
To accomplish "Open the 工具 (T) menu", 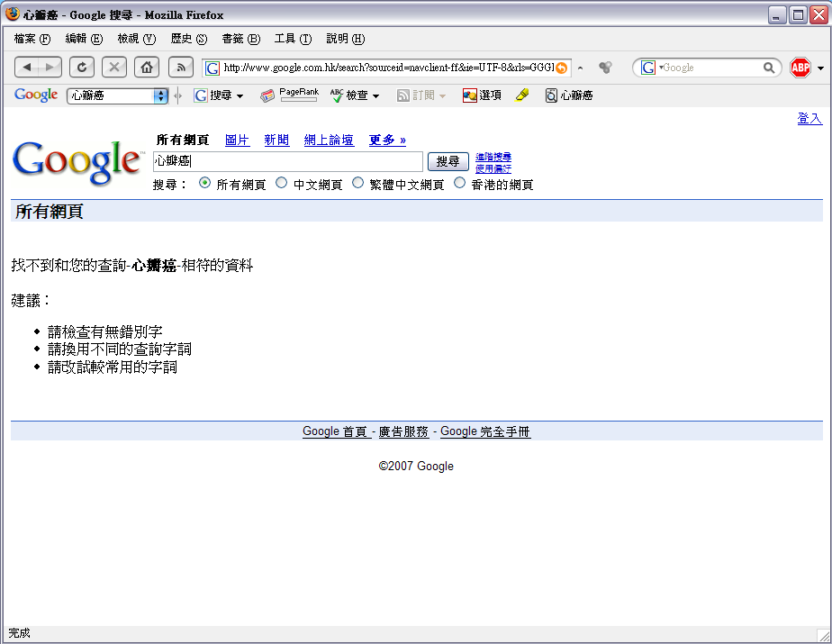I will pyautogui.click(x=293, y=39).
